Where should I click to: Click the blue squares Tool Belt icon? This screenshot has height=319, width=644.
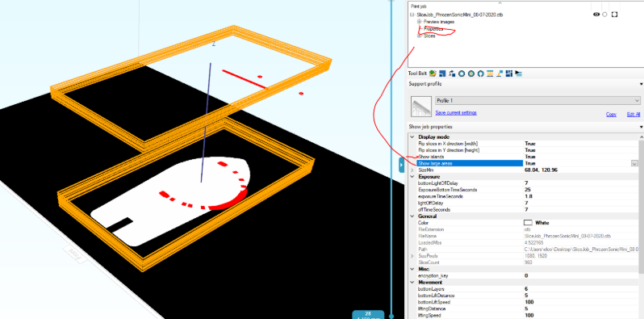[442, 73]
